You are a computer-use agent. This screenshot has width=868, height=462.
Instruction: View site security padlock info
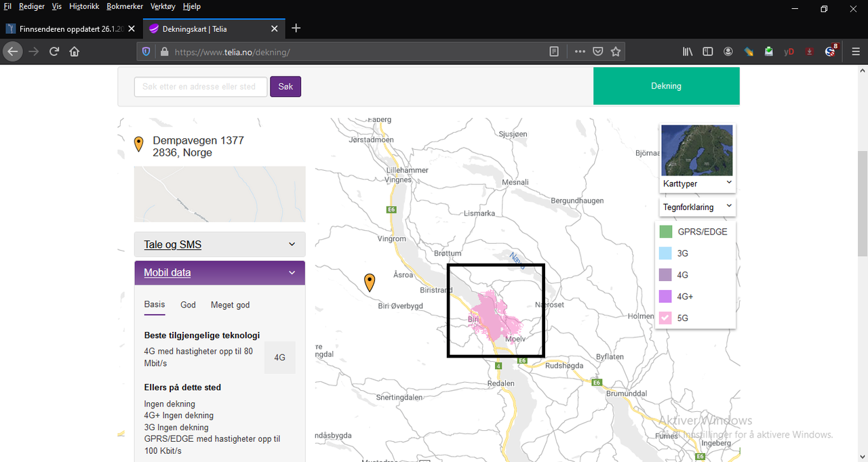click(163, 51)
